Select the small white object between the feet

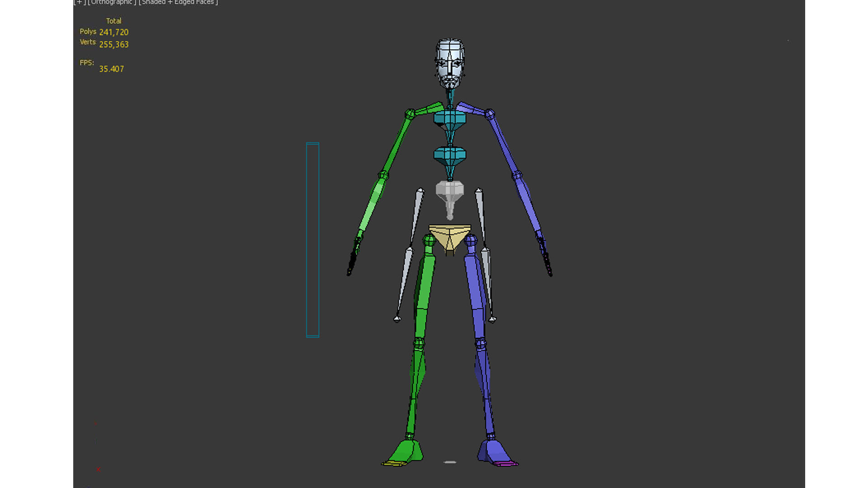[450, 462]
